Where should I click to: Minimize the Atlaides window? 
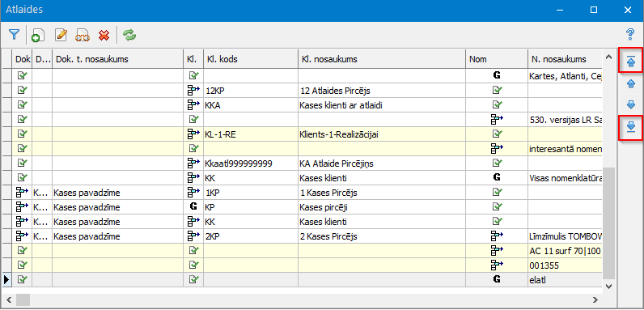coord(559,10)
